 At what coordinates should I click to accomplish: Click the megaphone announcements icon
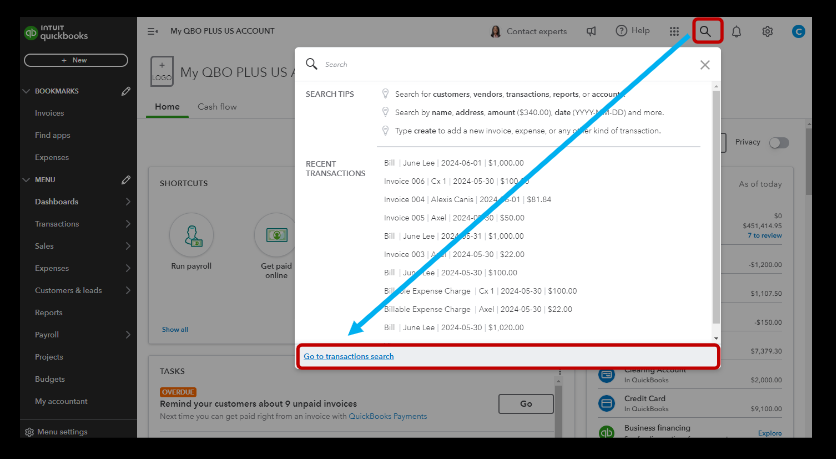[591, 31]
